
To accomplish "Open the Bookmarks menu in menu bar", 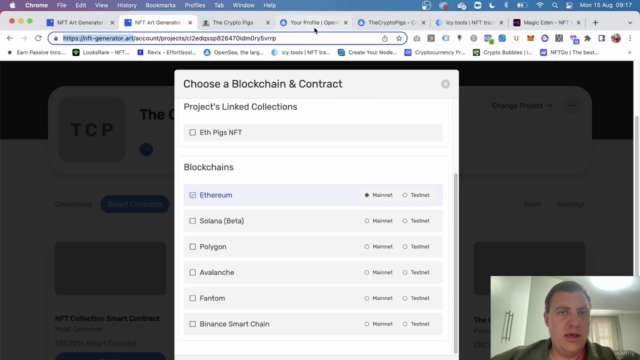I will 160,5.
